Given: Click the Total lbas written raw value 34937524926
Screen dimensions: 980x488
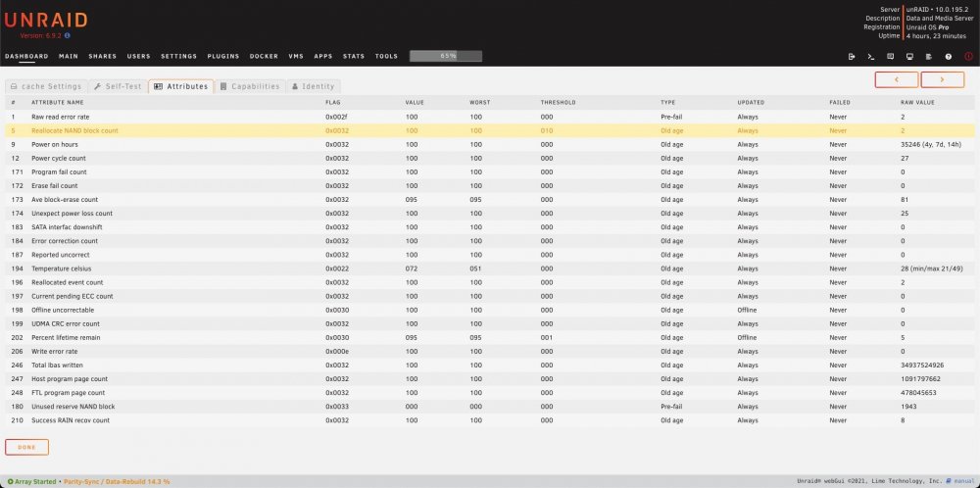Looking at the screenshot, I should pyautogui.click(x=922, y=365).
